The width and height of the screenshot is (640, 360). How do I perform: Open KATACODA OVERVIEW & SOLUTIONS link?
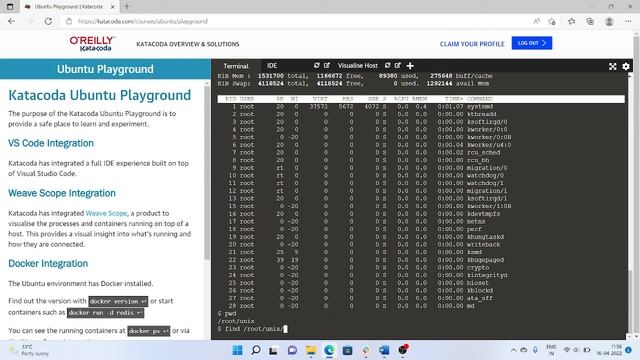[x=188, y=44]
